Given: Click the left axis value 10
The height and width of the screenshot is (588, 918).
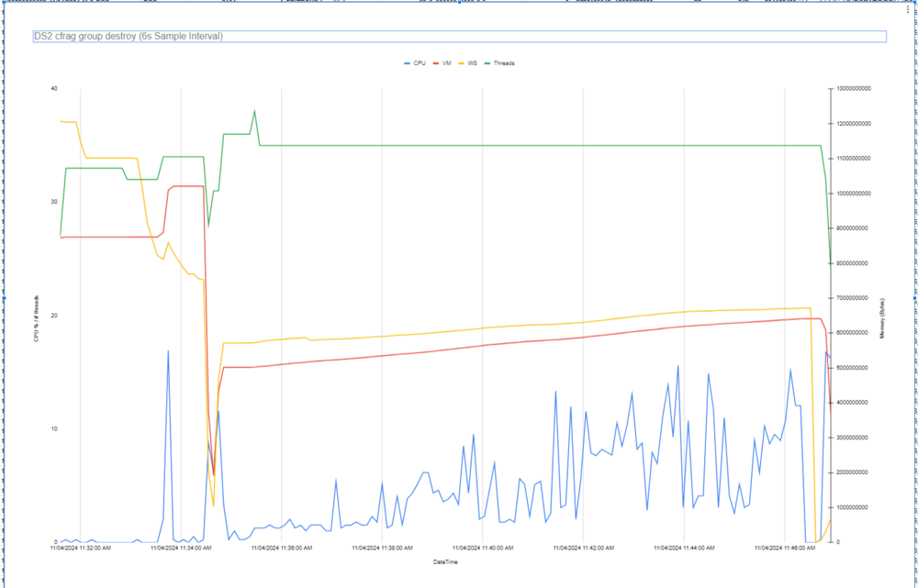Looking at the screenshot, I should click(x=54, y=429).
